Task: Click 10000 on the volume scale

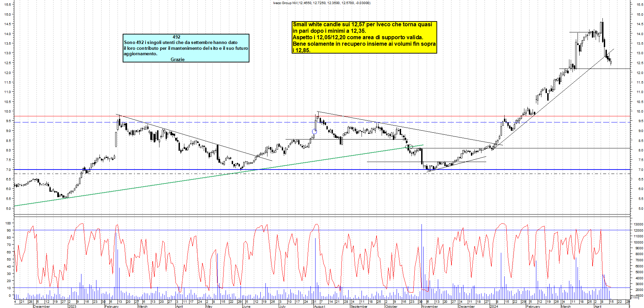Action: pyautogui.click(x=638, y=242)
